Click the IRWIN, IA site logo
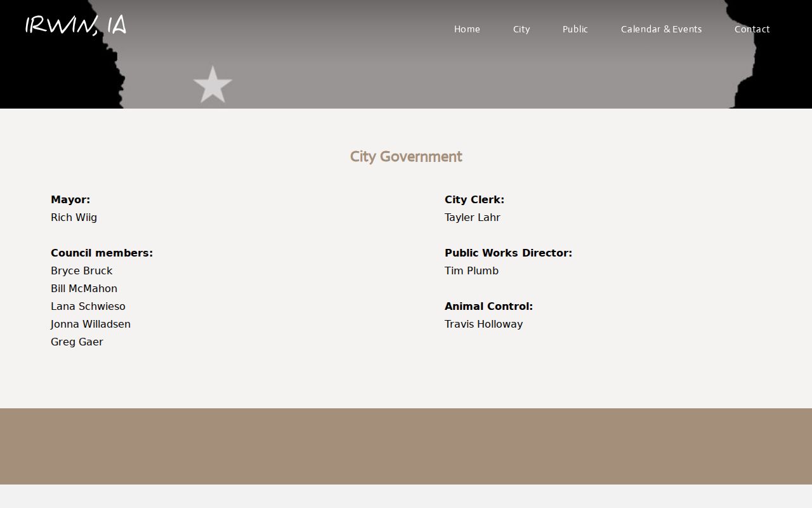 [x=75, y=25]
